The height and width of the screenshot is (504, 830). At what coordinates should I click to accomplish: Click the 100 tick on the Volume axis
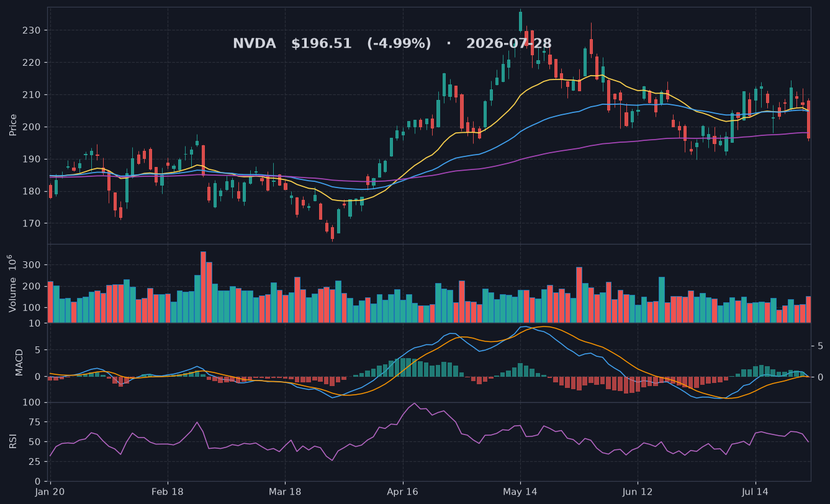coord(32,308)
